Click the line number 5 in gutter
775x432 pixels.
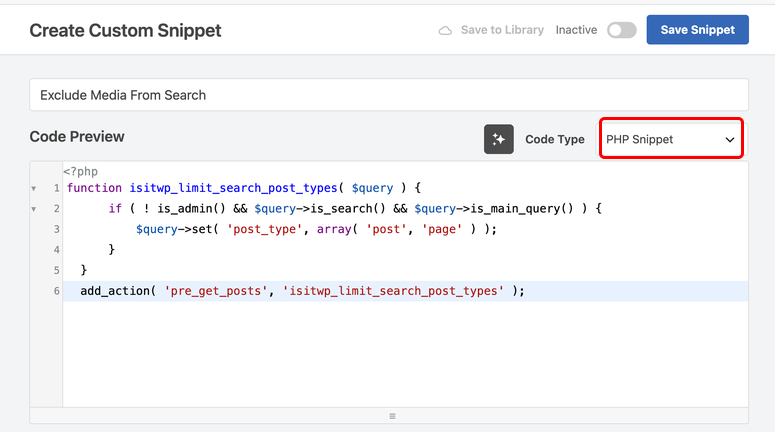pyautogui.click(x=56, y=270)
